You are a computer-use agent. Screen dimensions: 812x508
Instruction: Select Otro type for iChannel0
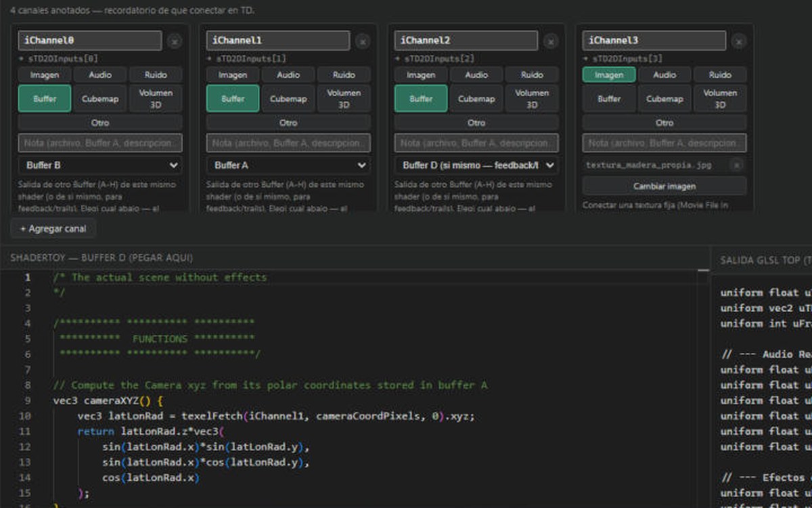(100, 123)
